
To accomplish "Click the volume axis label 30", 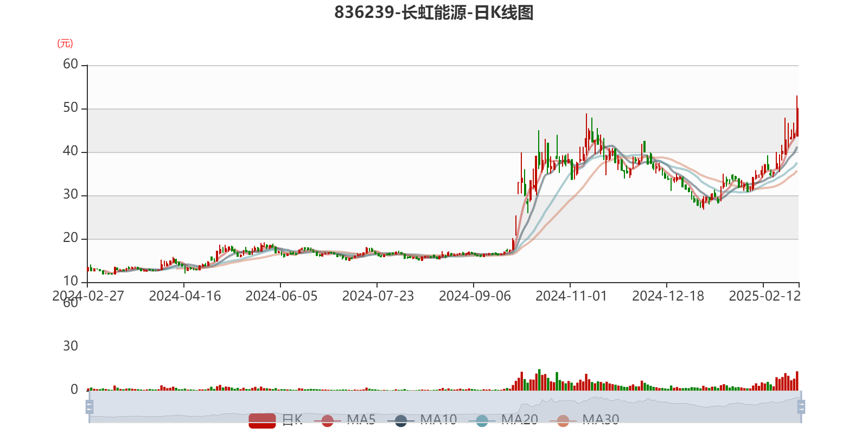I will pos(71,346).
